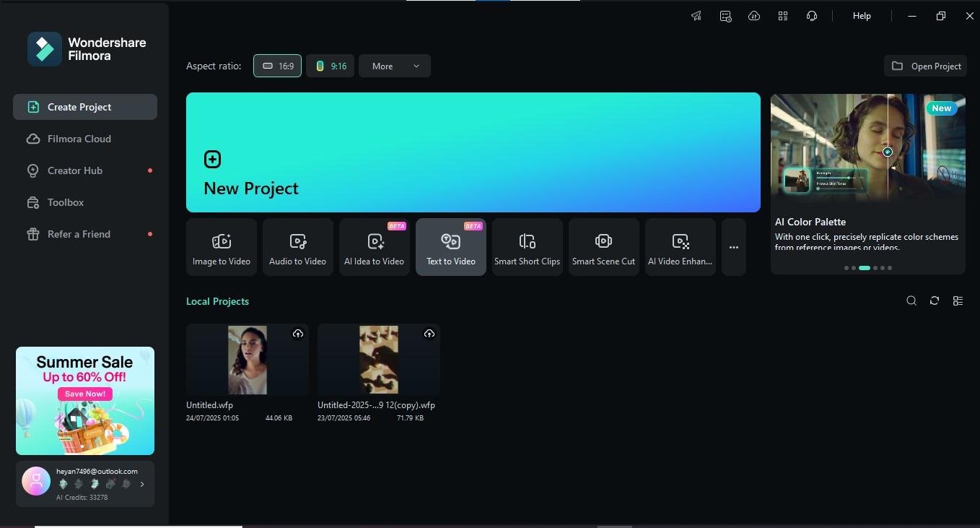Image resolution: width=980 pixels, height=528 pixels.
Task: Select the 16:9 aspect ratio
Action: pyautogui.click(x=278, y=66)
